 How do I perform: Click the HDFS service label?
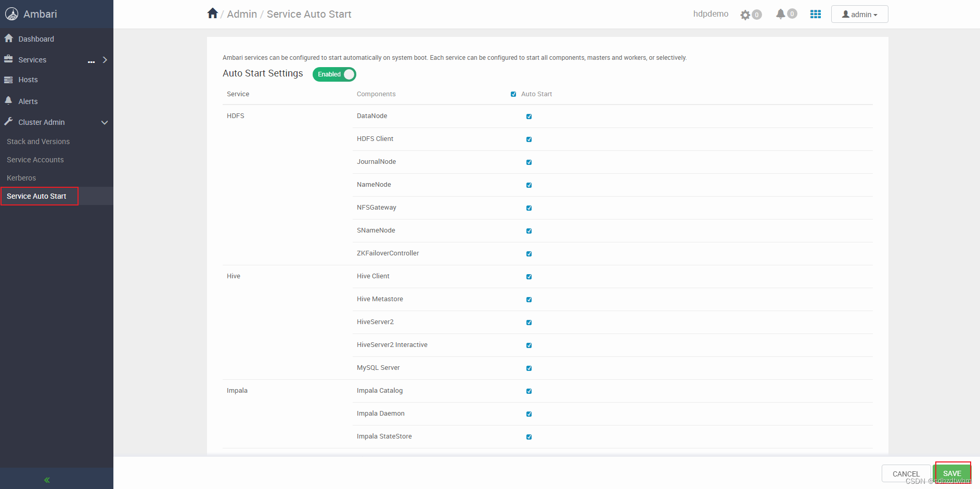pyautogui.click(x=236, y=116)
